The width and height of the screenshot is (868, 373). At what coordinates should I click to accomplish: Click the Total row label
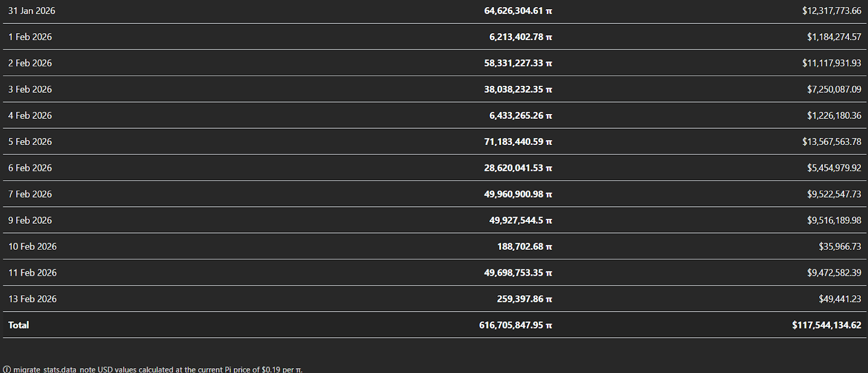pyautogui.click(x=18, y=325)
